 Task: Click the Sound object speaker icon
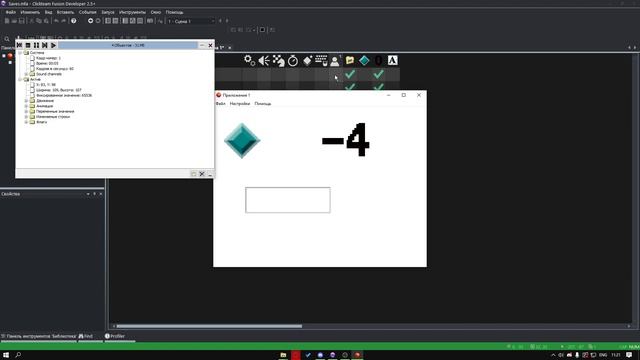click(x=264, y=60)
